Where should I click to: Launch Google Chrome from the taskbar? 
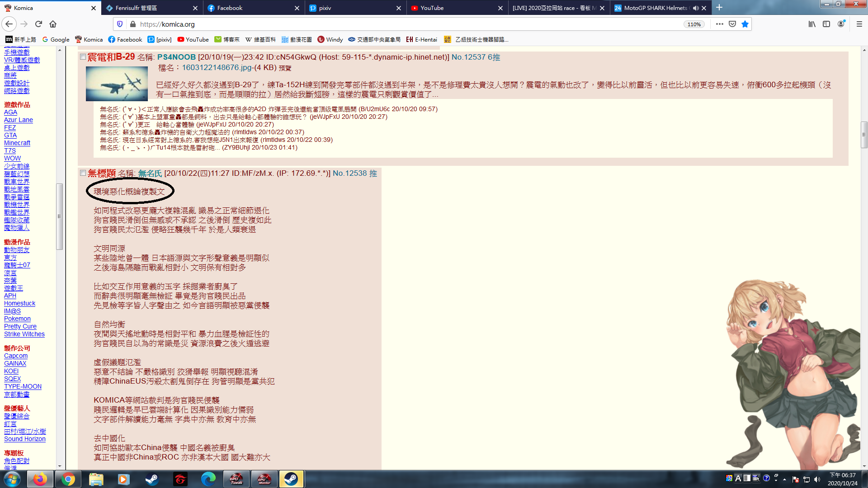click(68, 479)
